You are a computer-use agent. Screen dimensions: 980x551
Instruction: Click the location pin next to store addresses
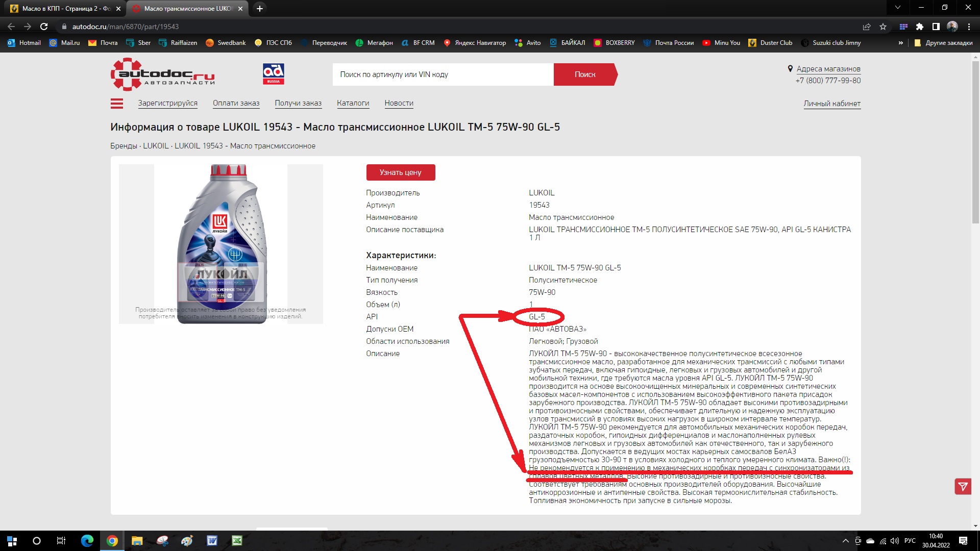point(790,68)
